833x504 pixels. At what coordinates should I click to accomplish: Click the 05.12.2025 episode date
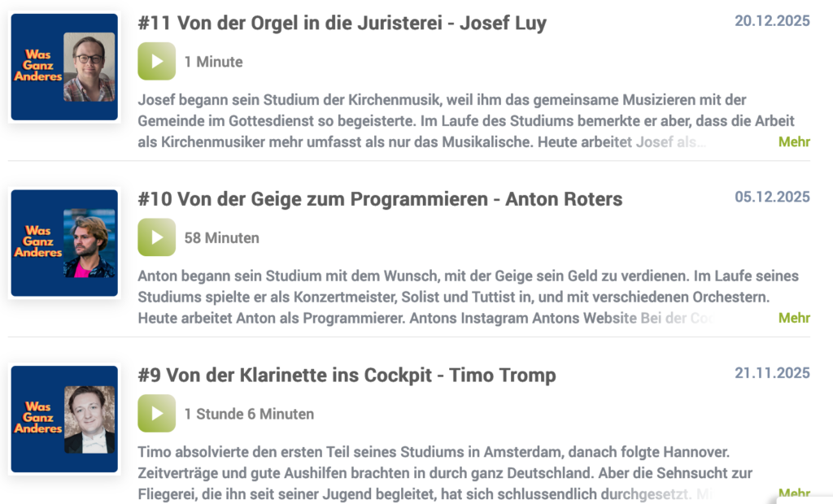point(772,197)
